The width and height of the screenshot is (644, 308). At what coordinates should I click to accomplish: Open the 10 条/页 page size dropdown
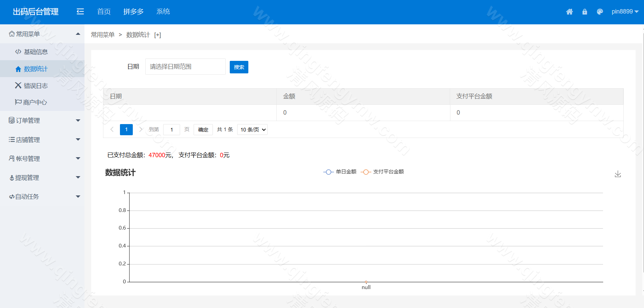252,130
